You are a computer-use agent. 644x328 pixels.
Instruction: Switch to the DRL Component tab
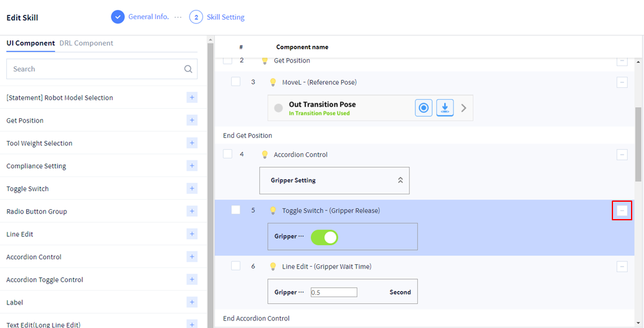pos(86,43)
